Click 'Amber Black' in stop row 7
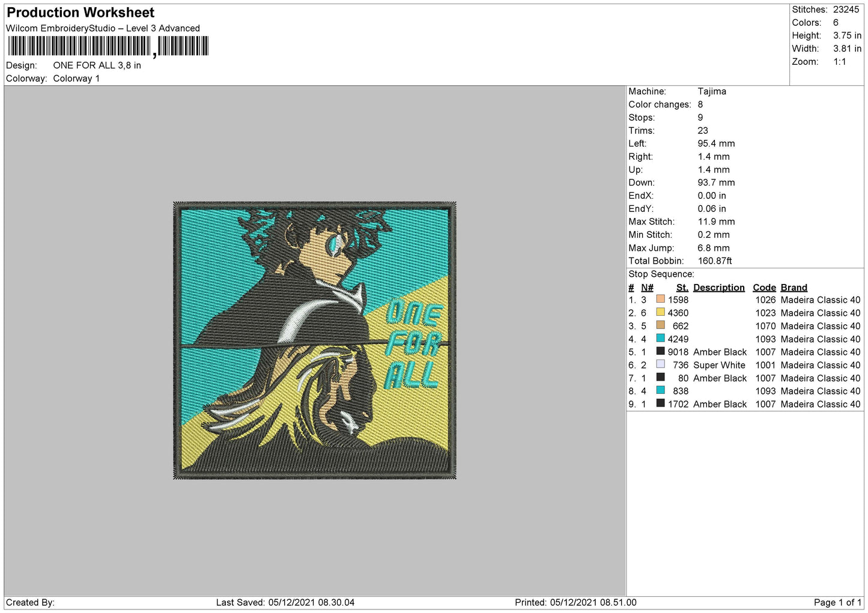Screen dimensions: 868x613 [720, 378]
